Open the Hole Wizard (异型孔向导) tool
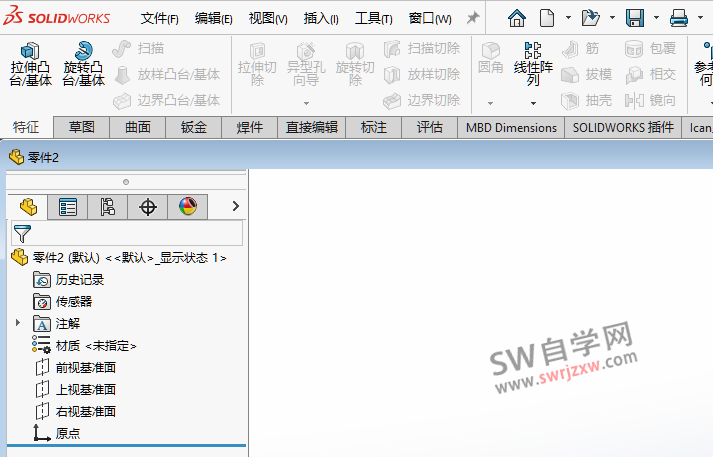 point(306,64)
